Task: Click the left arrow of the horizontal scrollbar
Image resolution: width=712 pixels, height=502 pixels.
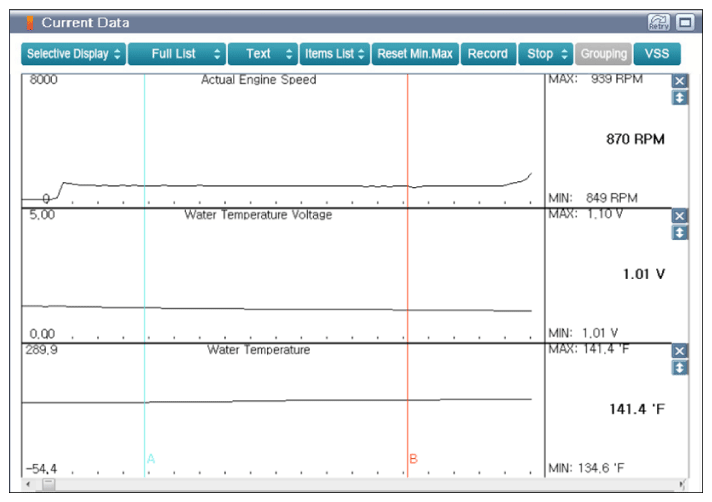Action: coord(28,484)
